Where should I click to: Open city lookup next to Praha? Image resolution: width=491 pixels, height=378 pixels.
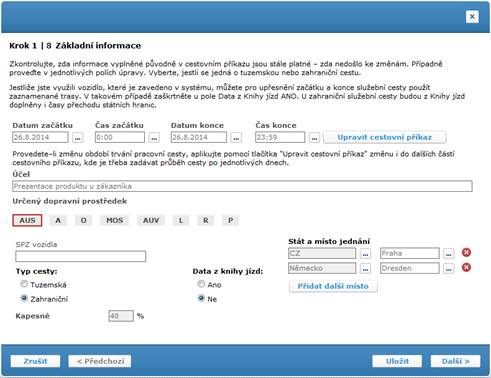pyautogui.click(x=449, y=254)
